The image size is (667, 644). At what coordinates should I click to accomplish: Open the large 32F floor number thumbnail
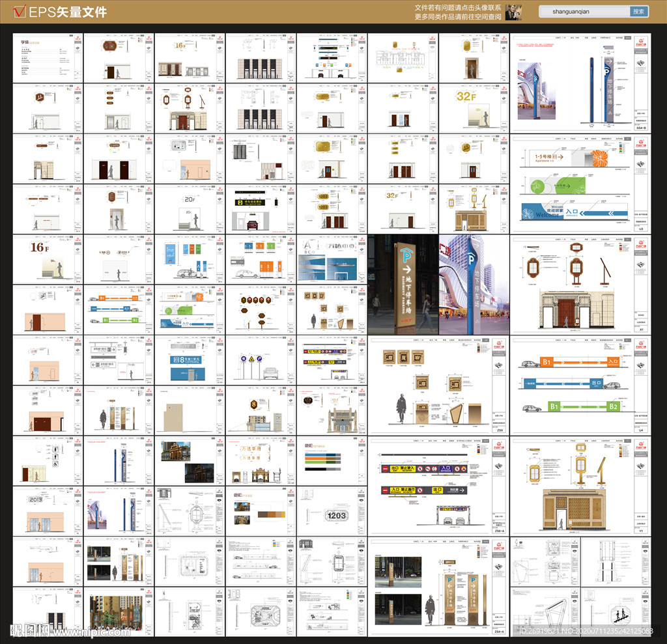pos(474,108)
